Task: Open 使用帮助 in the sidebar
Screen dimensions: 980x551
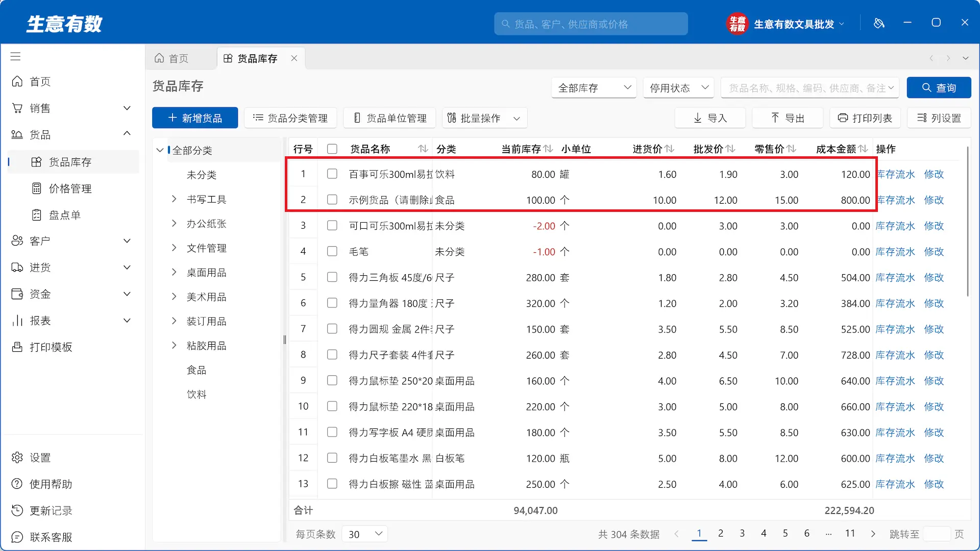Action: point(42,484)
